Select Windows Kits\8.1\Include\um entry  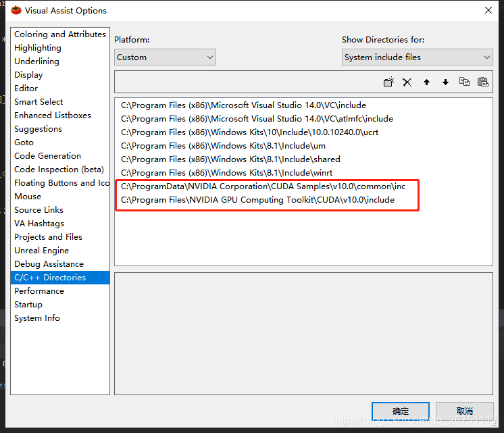[223, 146]
